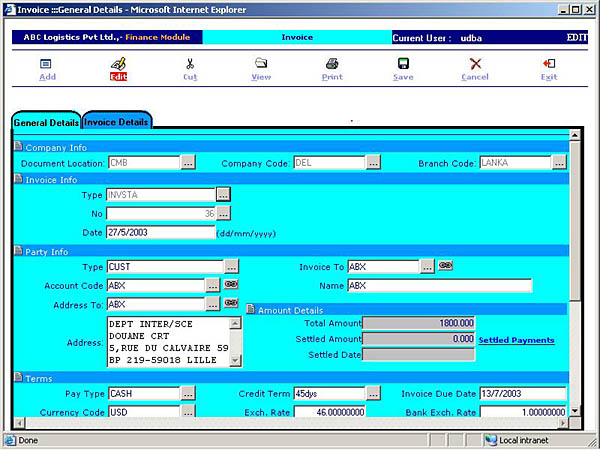Click the Add toolbar icon
The width and height of the screenshot is (600, 450).
[x=46, y=64]
